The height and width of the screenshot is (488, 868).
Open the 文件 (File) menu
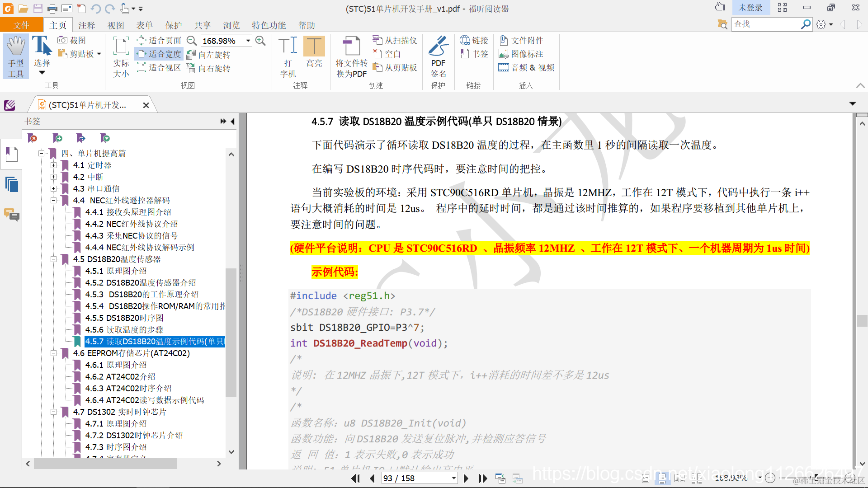[21, 25]
